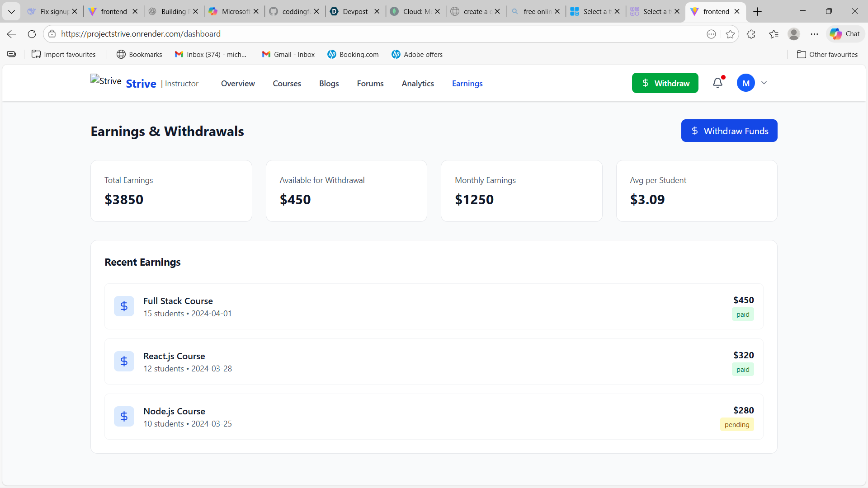Viewport: 868px width, 488px height.
Task: Click the blue Withdraw Funds button
Action: tap(729, 131)
